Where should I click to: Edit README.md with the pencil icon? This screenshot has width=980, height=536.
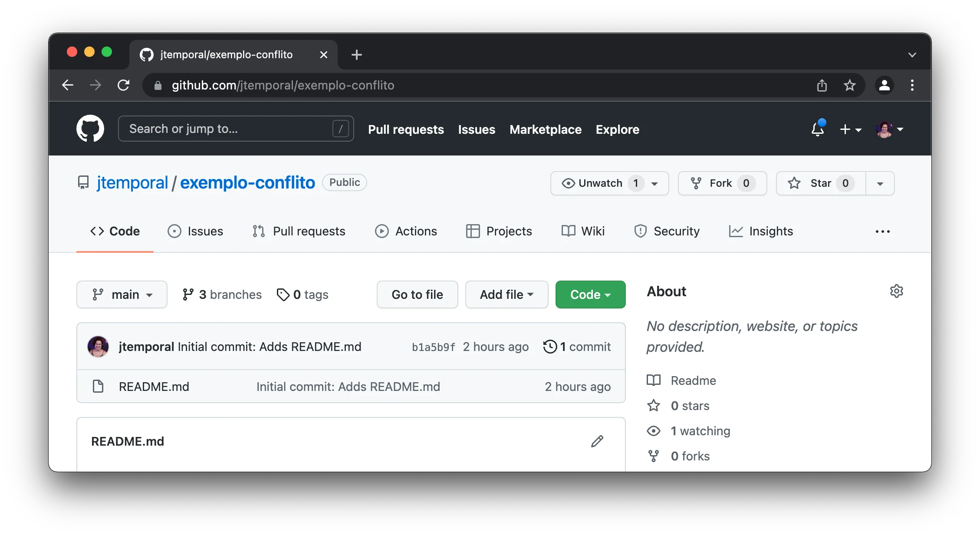click(597, 441)
